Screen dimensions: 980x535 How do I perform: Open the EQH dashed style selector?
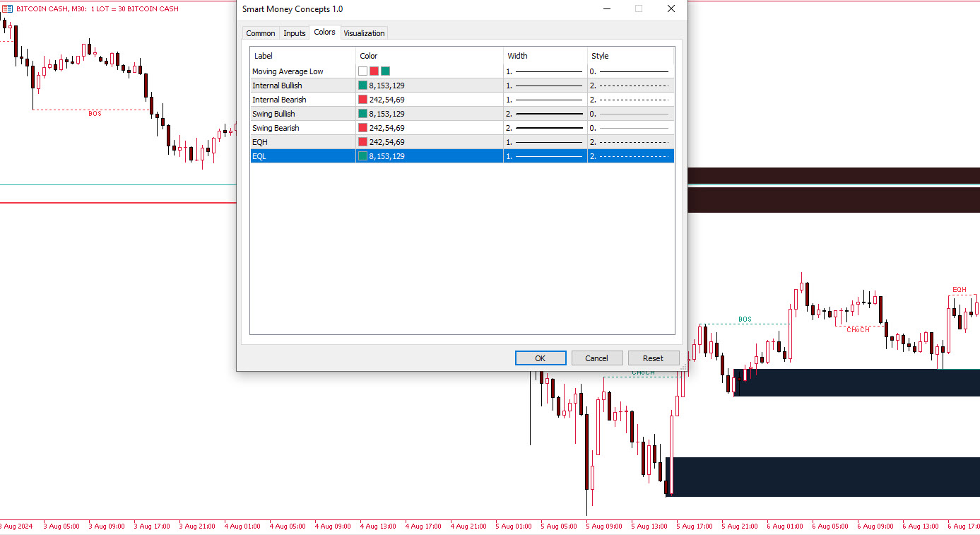pyautogui.click(x=630, y=142)
